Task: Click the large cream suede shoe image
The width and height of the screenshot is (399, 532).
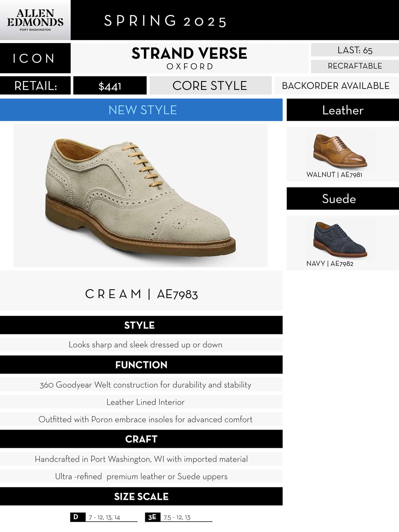Action: (141, 196)
